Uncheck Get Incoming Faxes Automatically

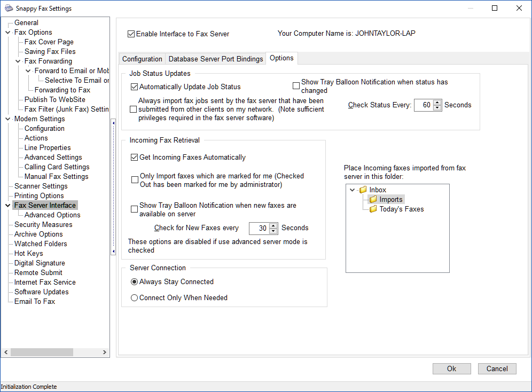click(134, 158)
